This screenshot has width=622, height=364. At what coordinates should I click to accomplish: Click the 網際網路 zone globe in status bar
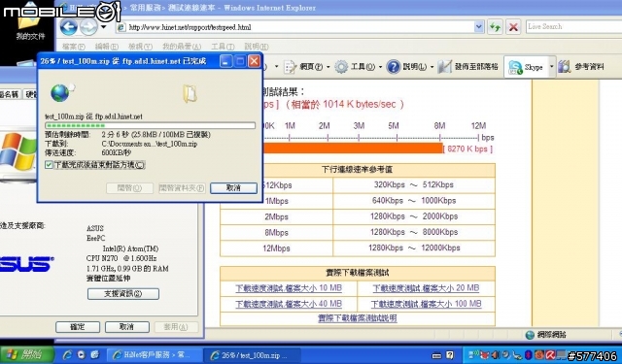530,335
